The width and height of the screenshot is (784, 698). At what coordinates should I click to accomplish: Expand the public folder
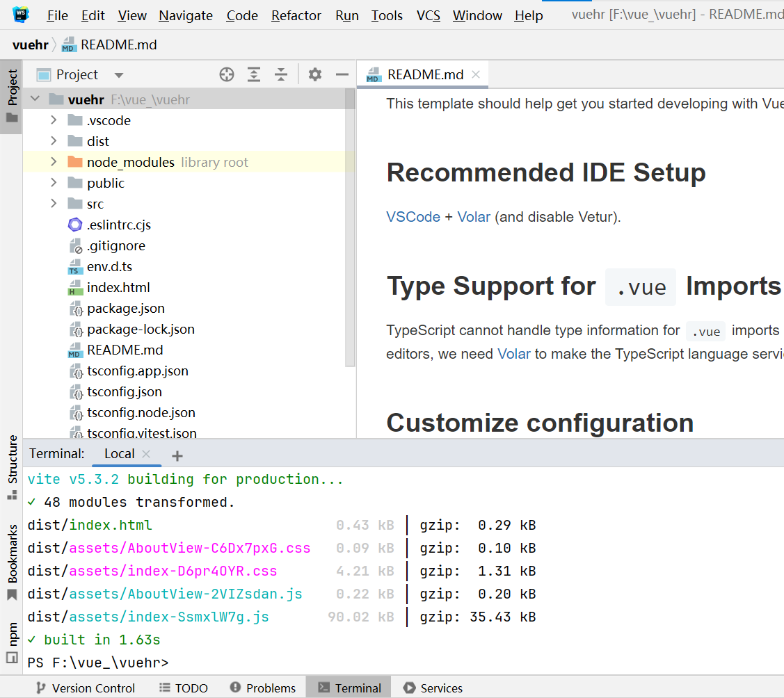point(54,182)
